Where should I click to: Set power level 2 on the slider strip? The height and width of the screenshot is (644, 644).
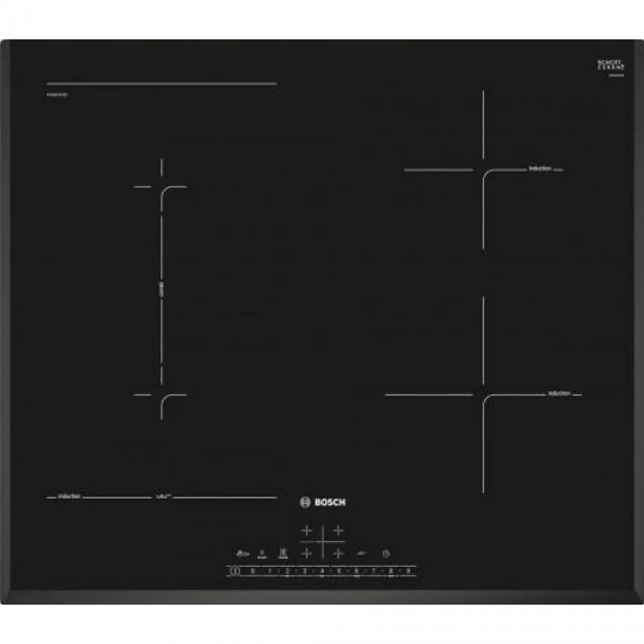[x=287, y=571]
